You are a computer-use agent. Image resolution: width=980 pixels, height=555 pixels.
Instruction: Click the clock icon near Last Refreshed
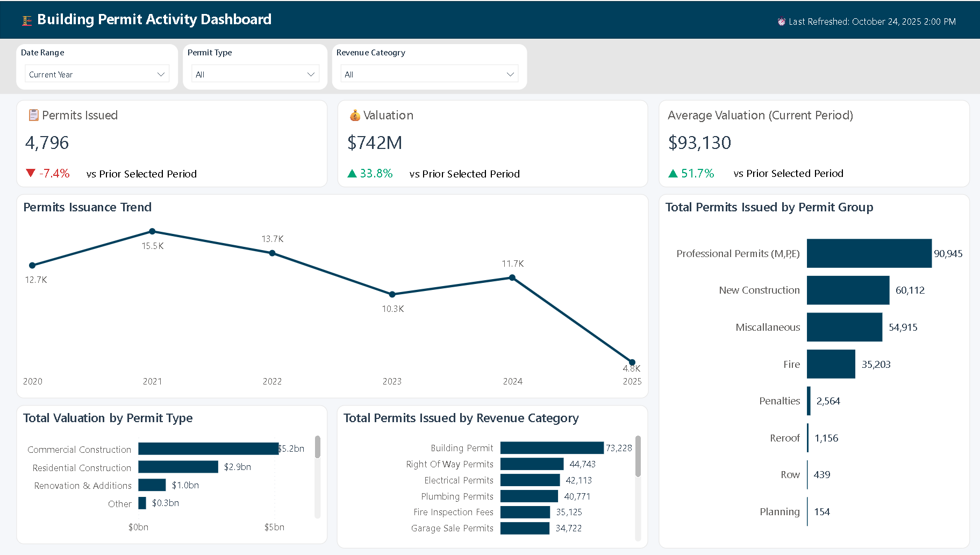click(x=781, y=22)
